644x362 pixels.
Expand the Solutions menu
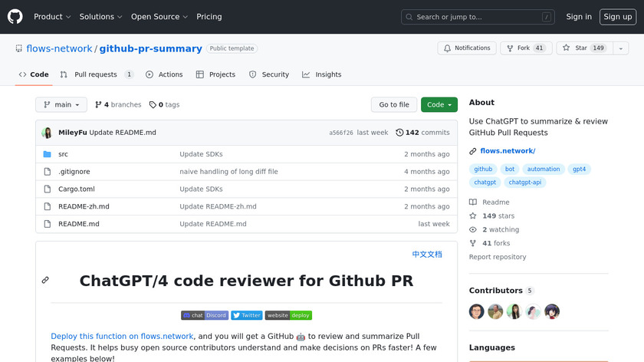100,17
